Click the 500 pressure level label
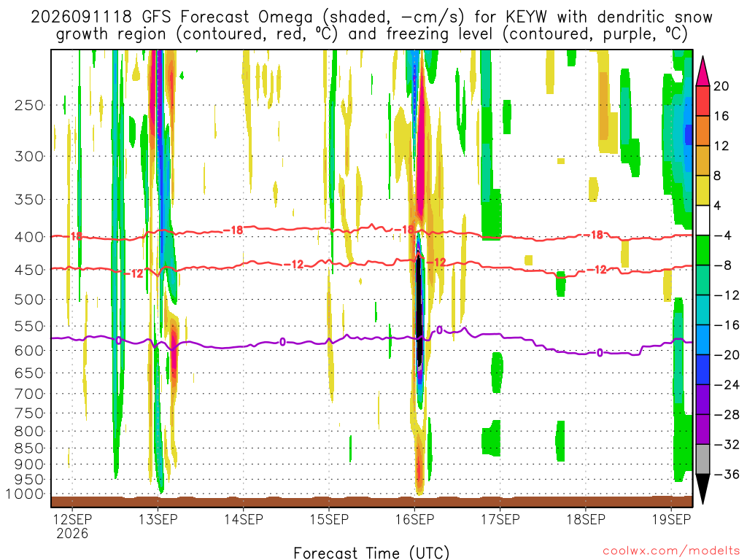Screen dimensions: 747x560 pyautogui.click(x=29, y=300)
